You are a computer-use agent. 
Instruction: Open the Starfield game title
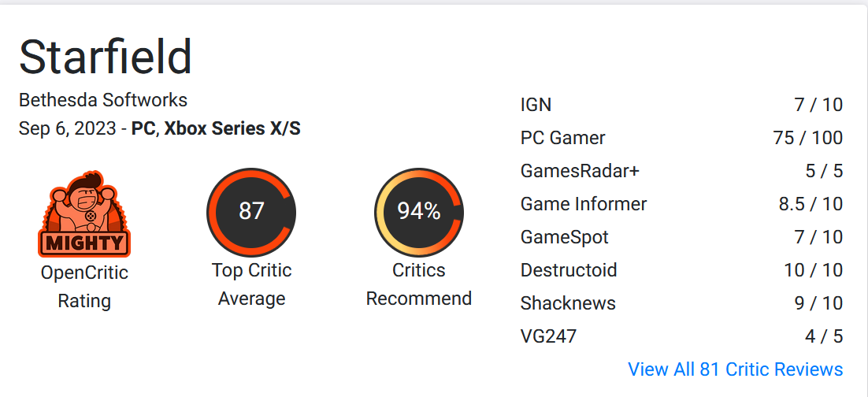click(106, 57)
